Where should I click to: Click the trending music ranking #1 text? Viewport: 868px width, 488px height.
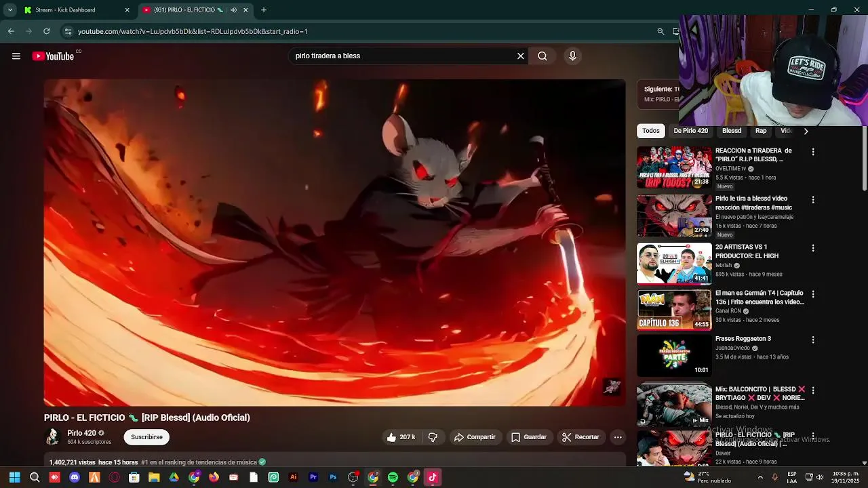[x=199, y=462]
